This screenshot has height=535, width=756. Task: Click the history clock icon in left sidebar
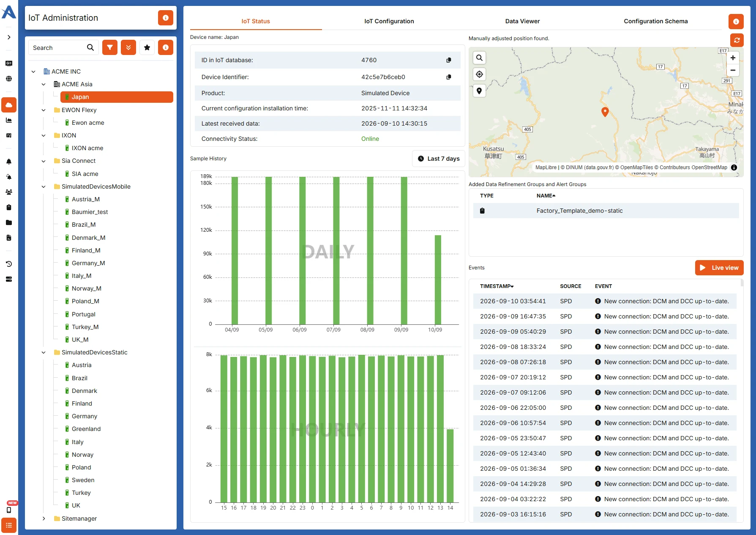9,264
